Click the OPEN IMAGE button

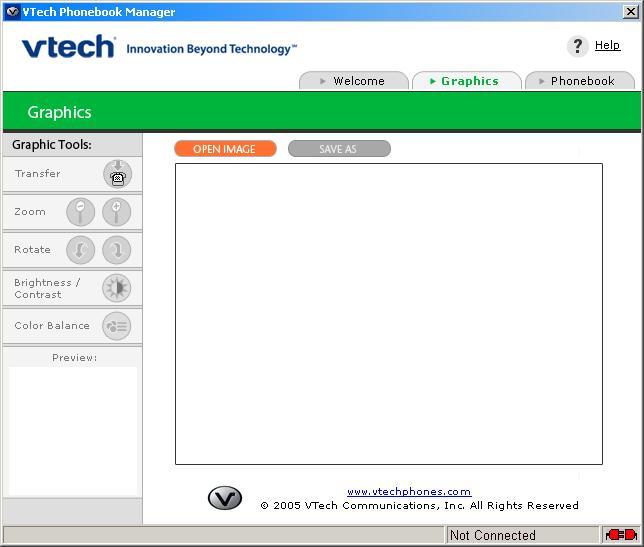(x=225, y=149)
